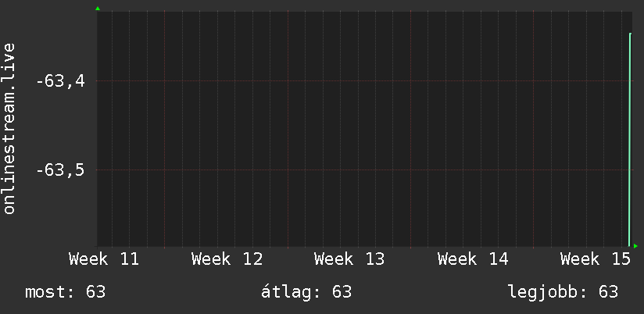Click the word "átlag" in the footer
Screen dimensions: 644x314
[x=285, y=292]
